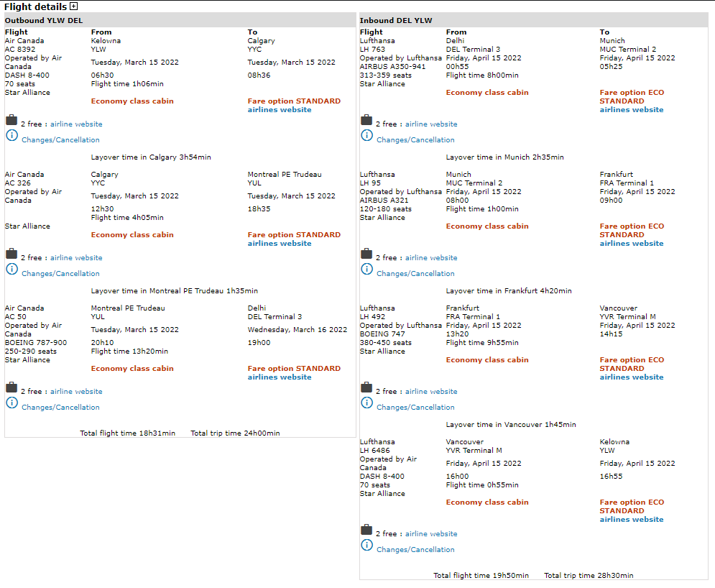Open airline website baggage link for LH 95
715x588 pixels.
[x=431, y=258]
